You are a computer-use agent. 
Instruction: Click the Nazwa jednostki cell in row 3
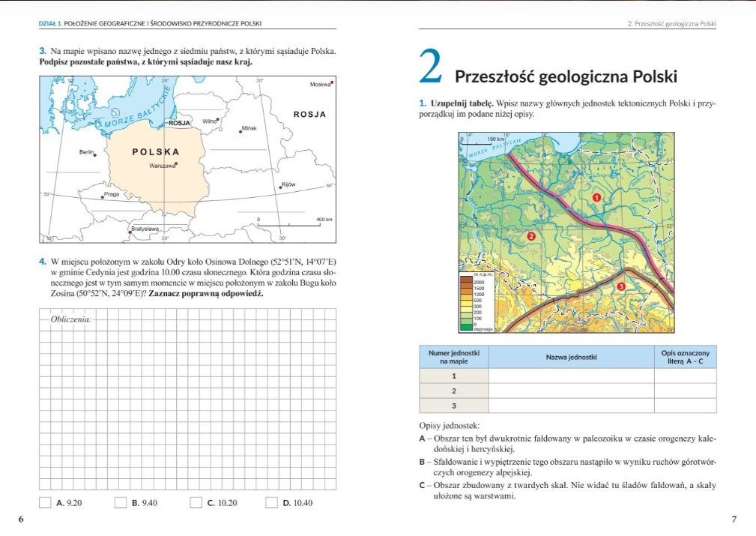[572, 406]
